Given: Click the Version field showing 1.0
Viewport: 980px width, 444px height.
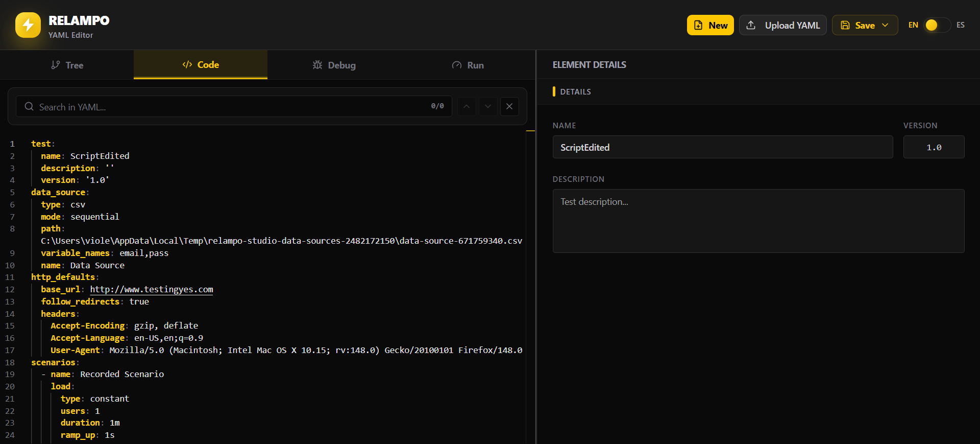Looking at the screenshot, I should pos(934,147).
